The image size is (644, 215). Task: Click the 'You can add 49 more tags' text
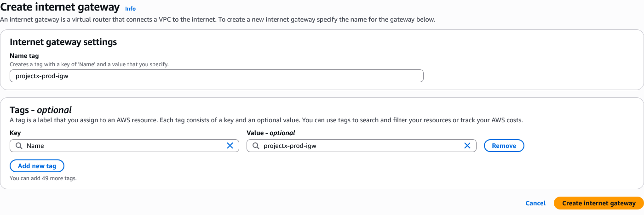click(x=43, y=178)
